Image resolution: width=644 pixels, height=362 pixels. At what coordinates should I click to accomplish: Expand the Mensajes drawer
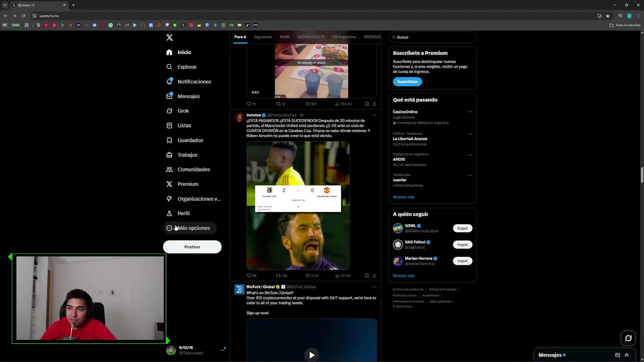[x=626, y=355]
